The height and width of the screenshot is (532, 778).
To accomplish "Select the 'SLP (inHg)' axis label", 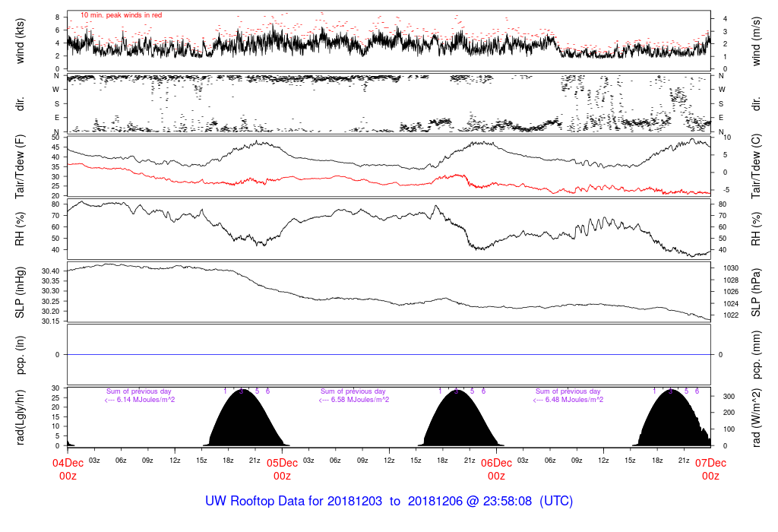I will point(20,293).
